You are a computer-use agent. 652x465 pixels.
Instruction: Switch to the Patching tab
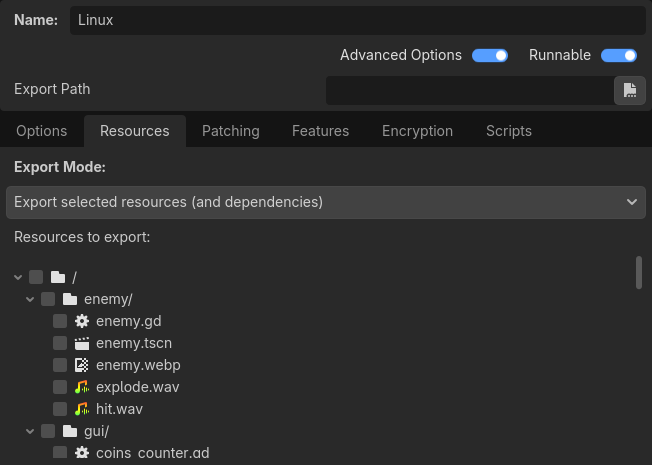pyautogui.click(x=230, y=131)
